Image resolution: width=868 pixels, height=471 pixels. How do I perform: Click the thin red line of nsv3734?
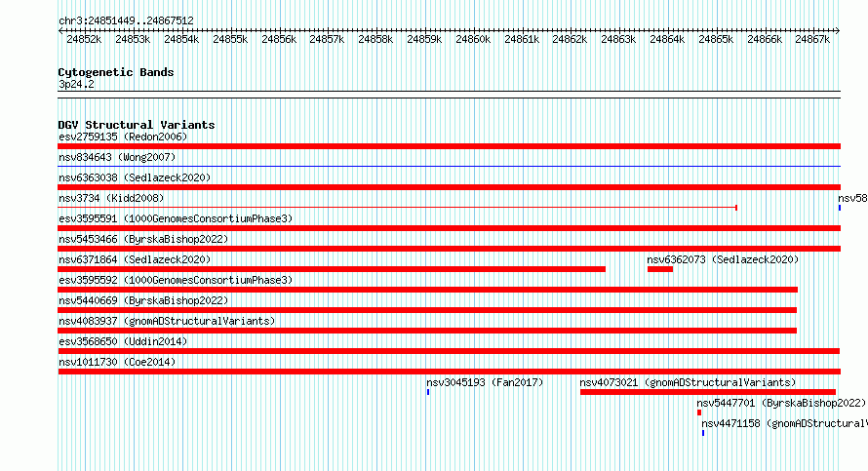pos(397,208)
